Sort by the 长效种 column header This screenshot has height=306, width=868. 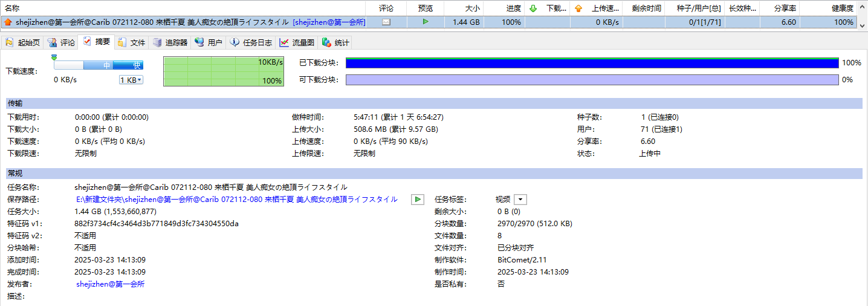pyautogui.click(x=742, y=8)
